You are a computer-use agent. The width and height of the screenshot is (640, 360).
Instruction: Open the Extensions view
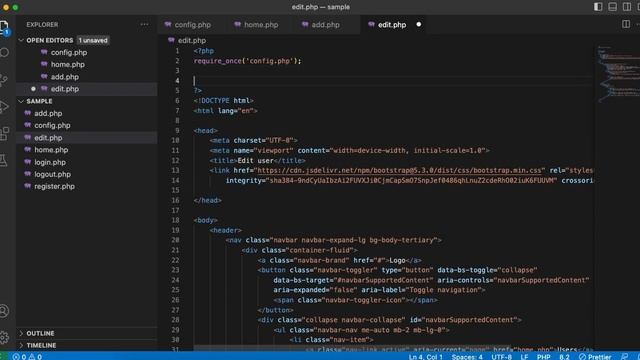[x=4, y=133]
